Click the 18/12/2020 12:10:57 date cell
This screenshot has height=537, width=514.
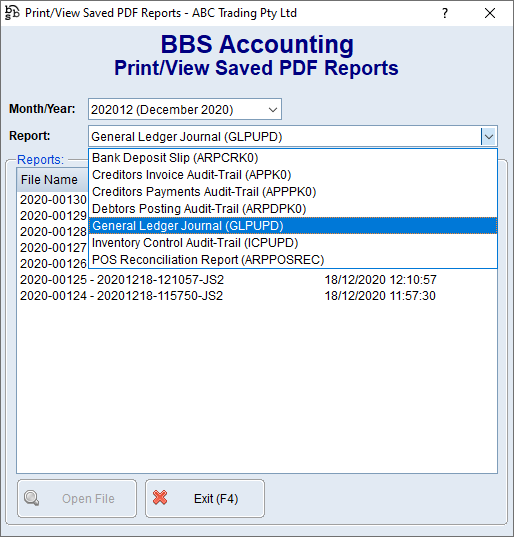click(380, 280)
